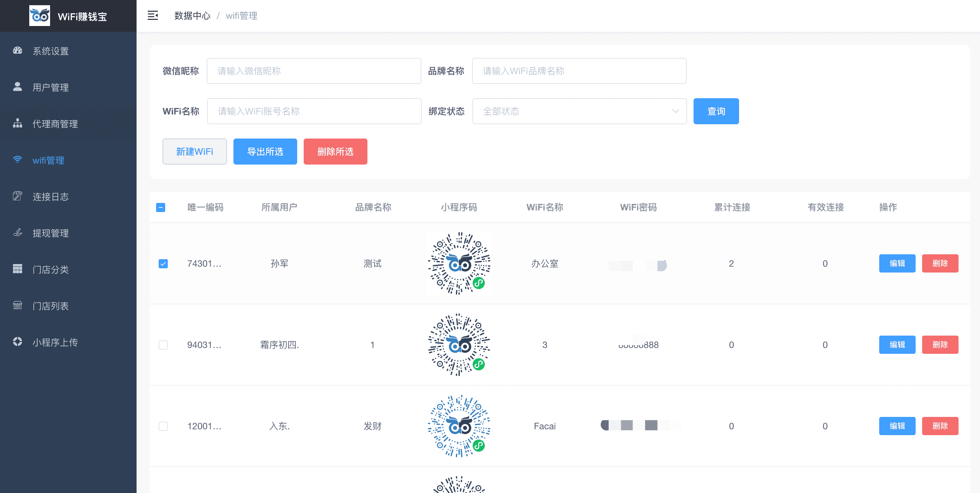Screen dimensions: 980x493
Task: Click the 唯一编码 column header
Action: click(x=205, y=207)
